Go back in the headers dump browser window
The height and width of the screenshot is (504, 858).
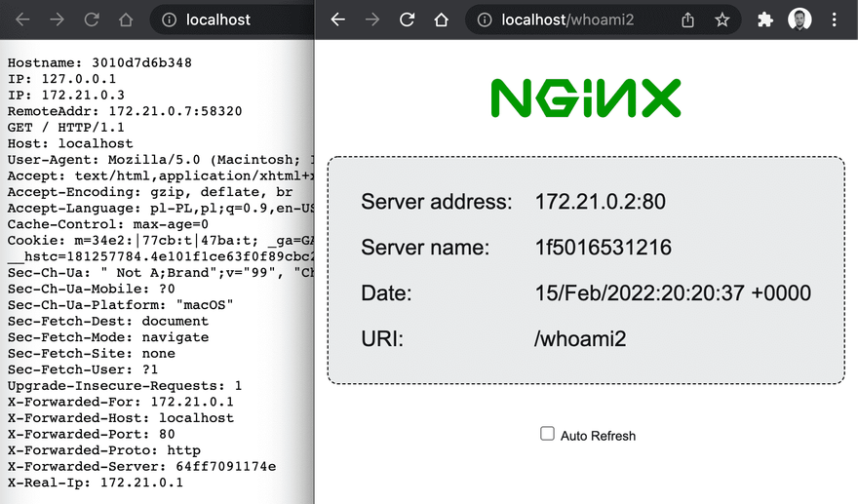22,19
